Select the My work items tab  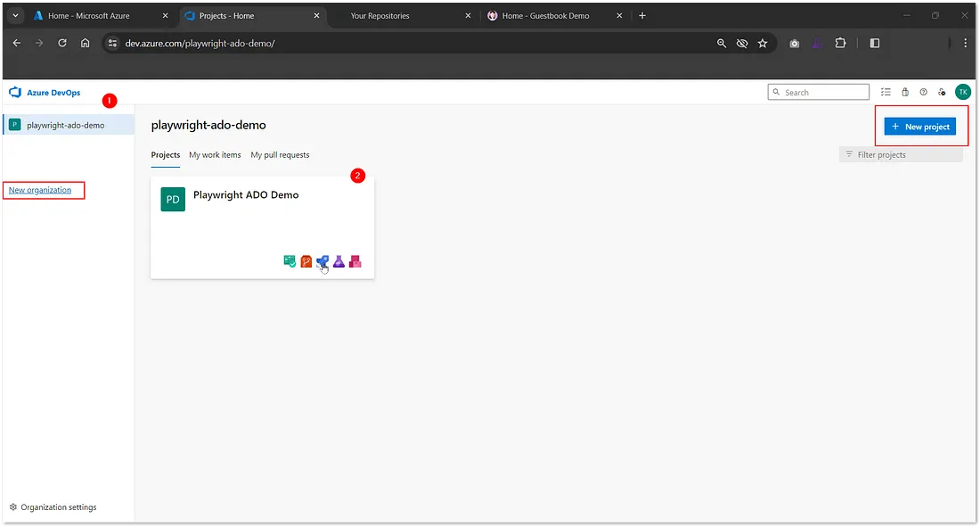pyautogui.click(x=215, y=155)
